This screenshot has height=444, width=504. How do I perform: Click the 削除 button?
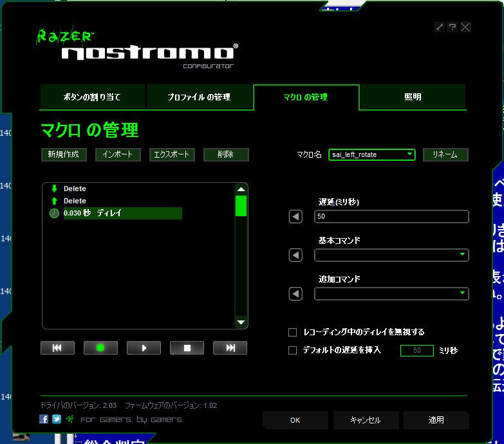(226, 154)
